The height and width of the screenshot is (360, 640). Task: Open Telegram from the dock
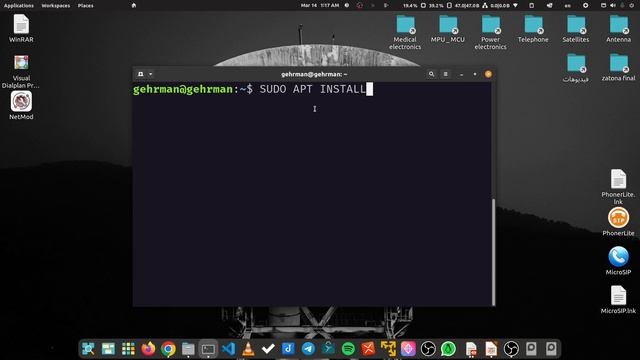[x=308, y=349]
